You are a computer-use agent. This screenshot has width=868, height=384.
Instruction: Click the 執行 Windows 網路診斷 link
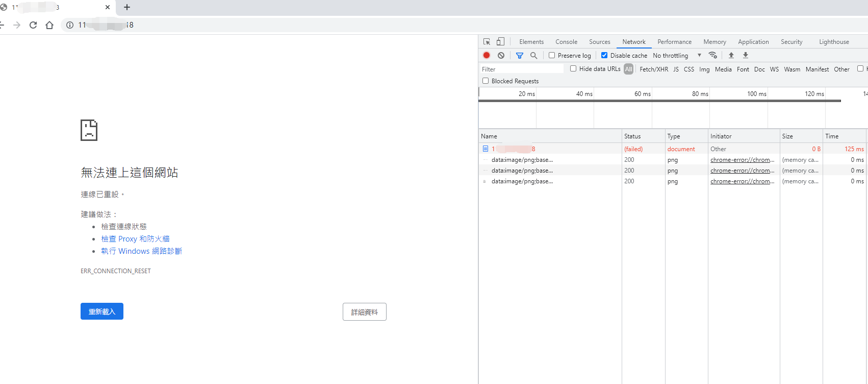[141, 251]
